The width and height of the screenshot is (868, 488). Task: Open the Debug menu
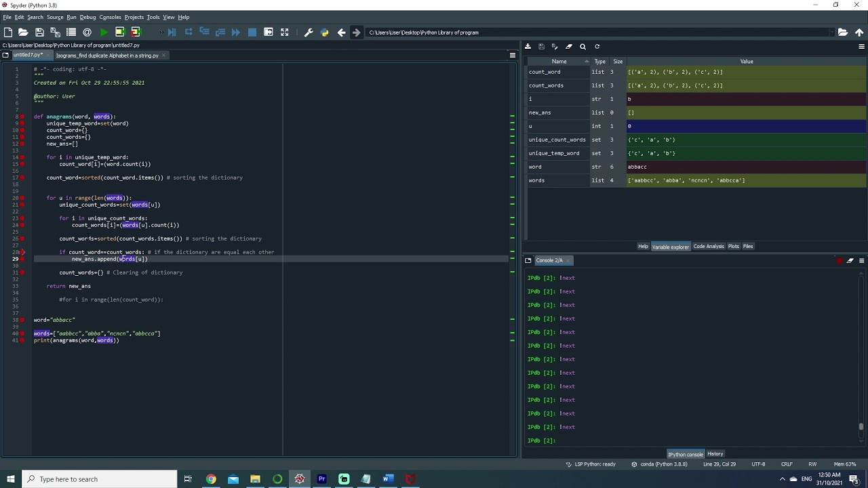87,17
